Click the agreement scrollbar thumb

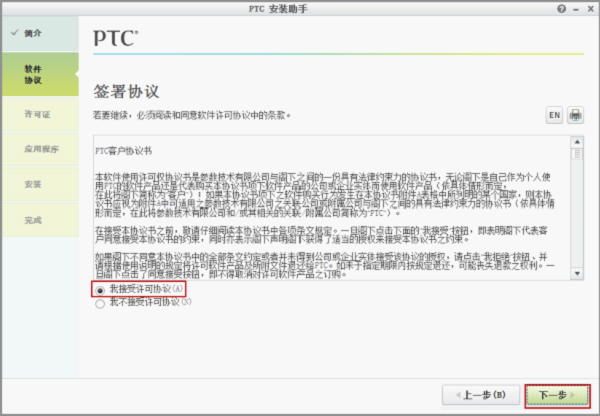(577, 154)
